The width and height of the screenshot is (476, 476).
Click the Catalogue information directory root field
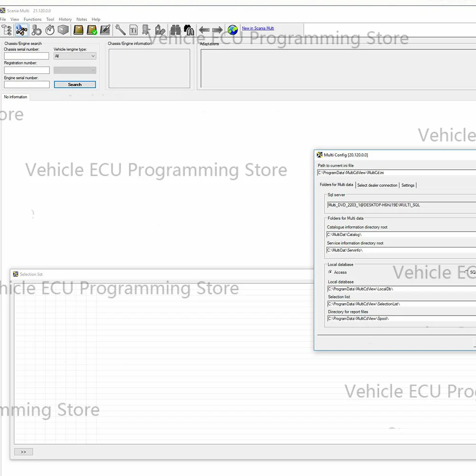[401, 234]
